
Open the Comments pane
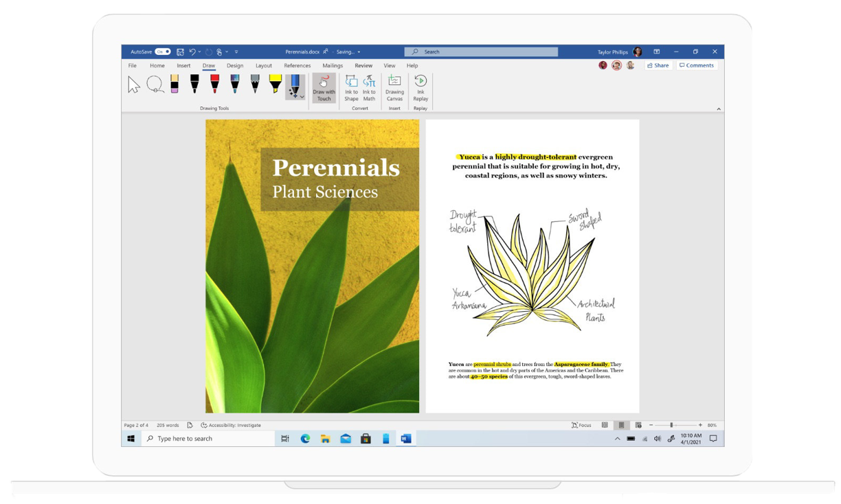pos(697,65)
